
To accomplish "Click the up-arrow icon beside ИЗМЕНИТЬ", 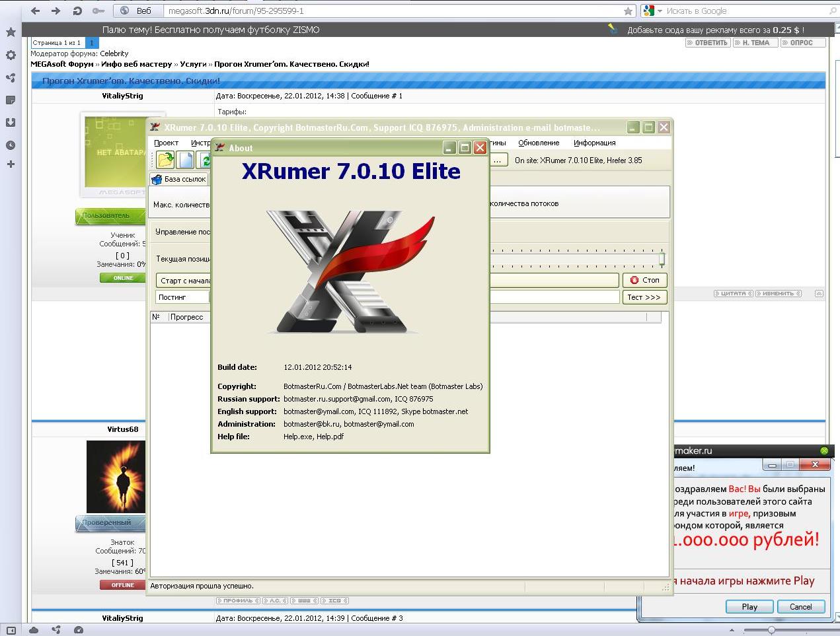I will click(x=819, y=293).
